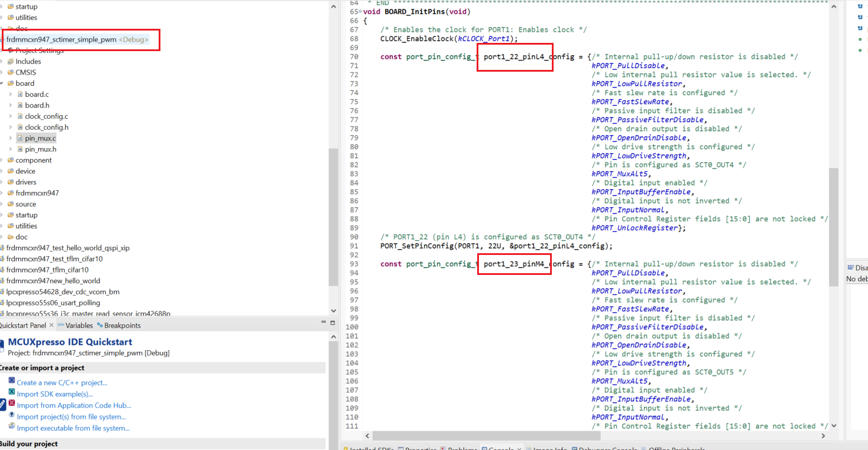Screen dimensions: 868x450
Task: Open the Problems tab
Action: click(462, 448)
